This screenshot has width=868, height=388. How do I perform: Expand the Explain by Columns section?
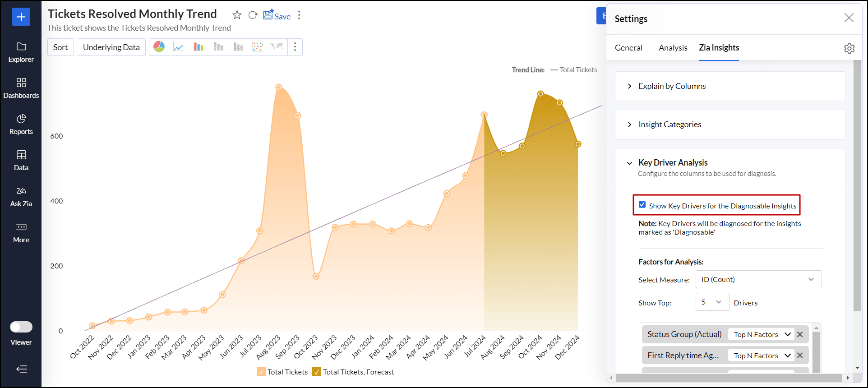(672, 86)
